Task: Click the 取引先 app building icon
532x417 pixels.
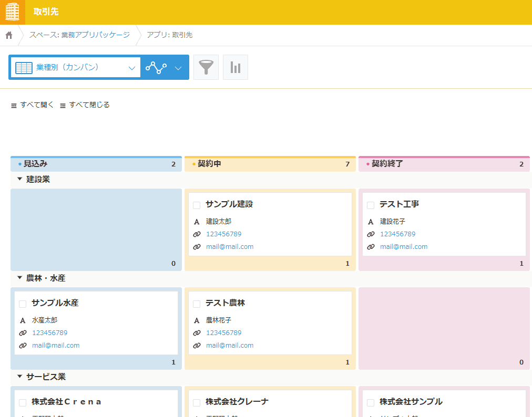Action: (x=13, y=12)
